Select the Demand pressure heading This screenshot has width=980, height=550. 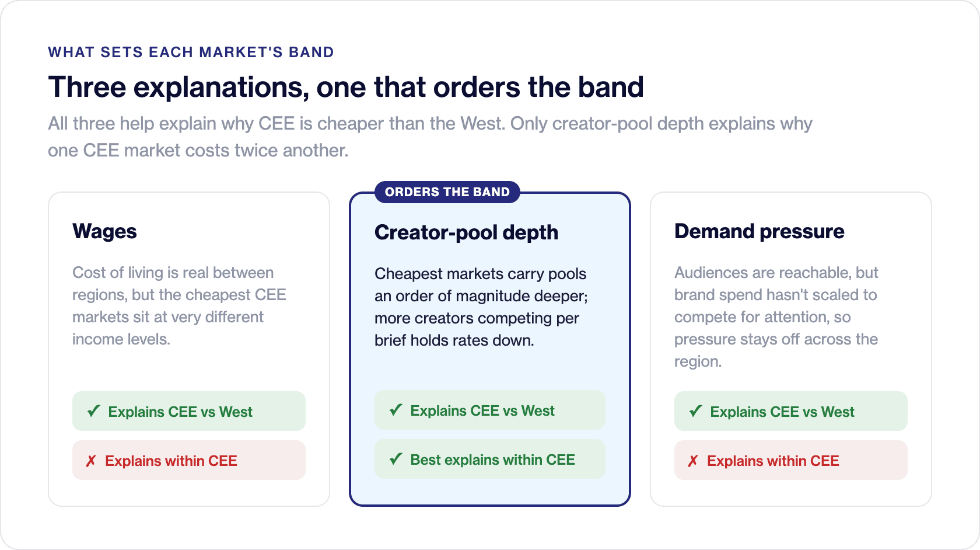click(759, 231)
